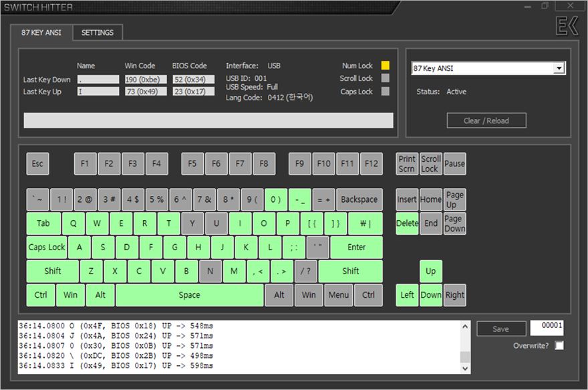Click the green Left arrow key tile
Screen dimensions: 588x390
point(407,295)
